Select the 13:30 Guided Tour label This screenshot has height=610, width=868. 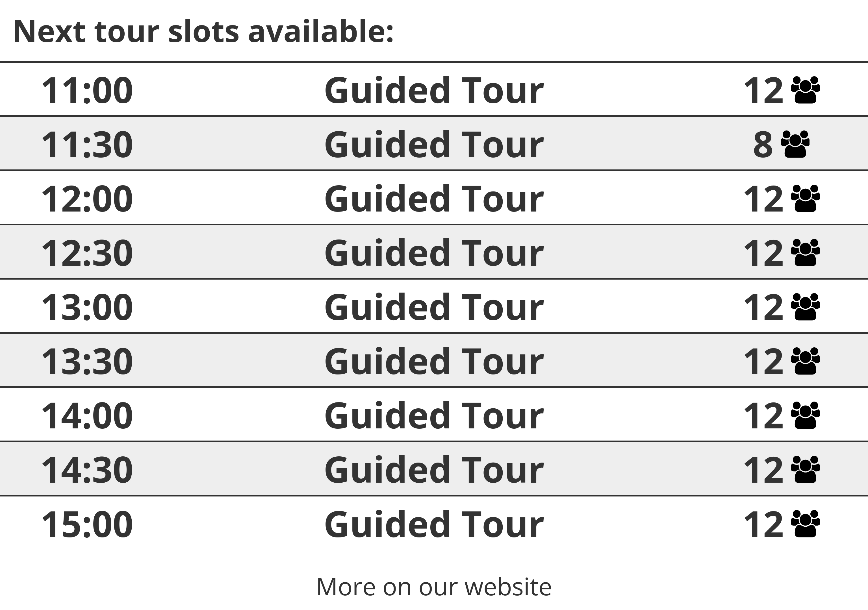434,361
